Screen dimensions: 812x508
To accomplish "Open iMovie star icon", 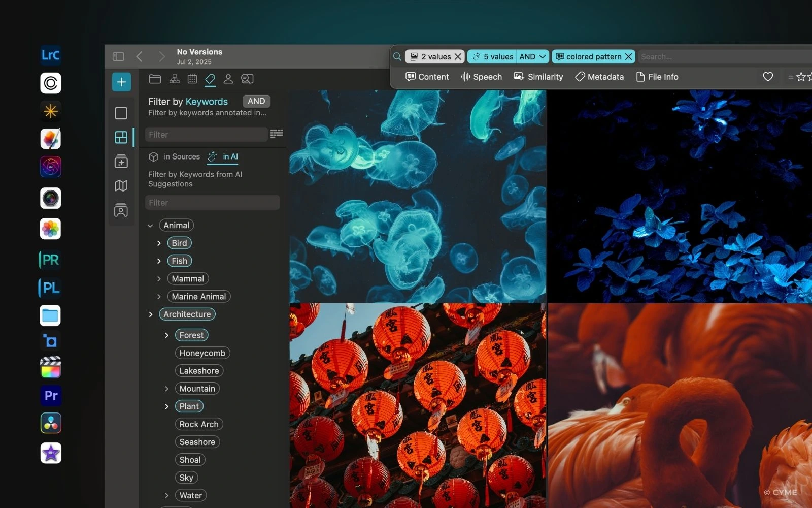I will [51, 453].
